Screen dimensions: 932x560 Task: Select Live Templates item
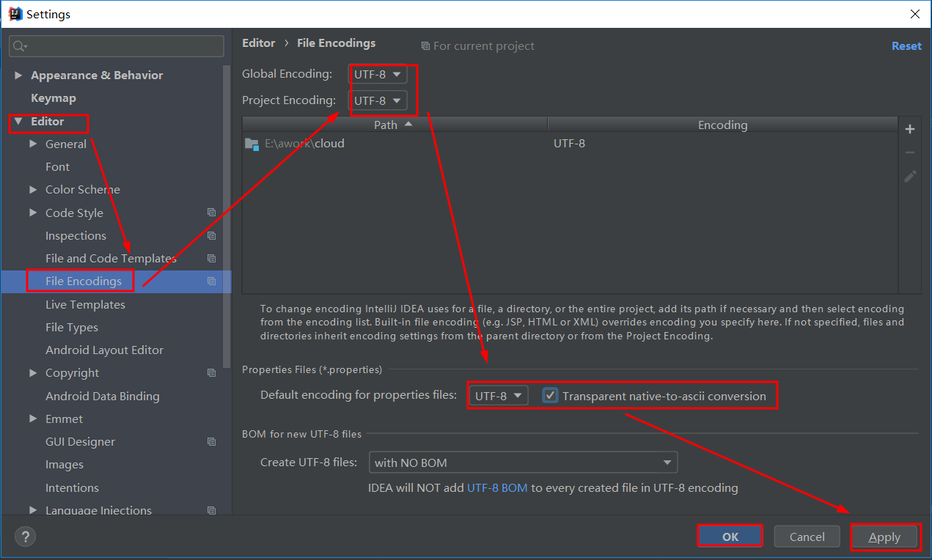tap(85, 304)
